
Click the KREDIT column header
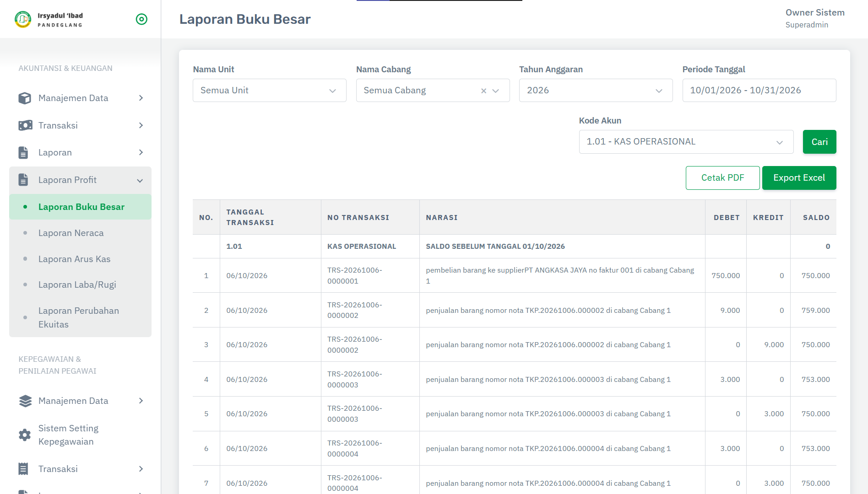click(768, 217)
